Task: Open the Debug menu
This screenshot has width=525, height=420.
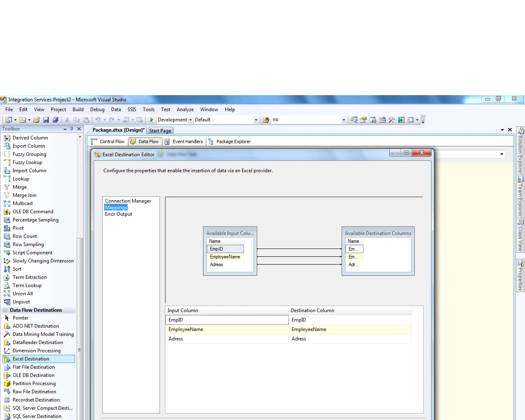Action: click(x=97, y=110)
